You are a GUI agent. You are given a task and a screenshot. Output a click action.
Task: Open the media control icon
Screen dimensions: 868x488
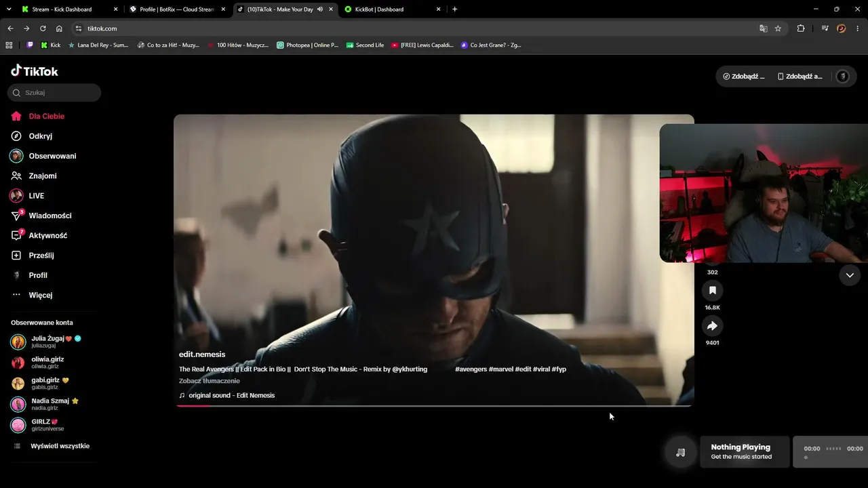pyautogui.click(x=825, y=28)
